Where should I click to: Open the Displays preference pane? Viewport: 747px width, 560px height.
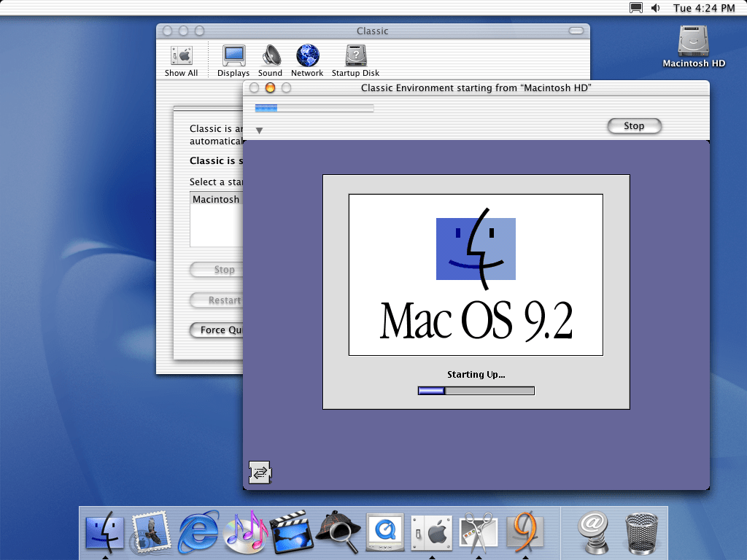(x=233, y=61)
